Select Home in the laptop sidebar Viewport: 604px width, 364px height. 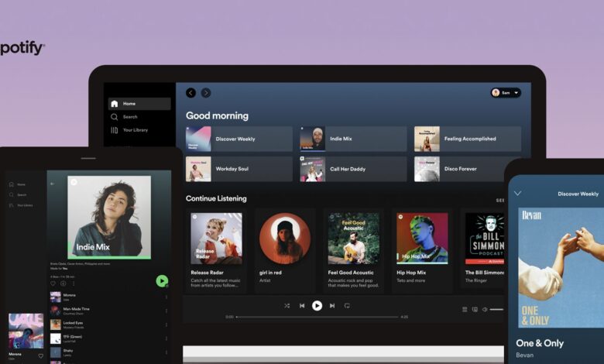click(139, 104)
